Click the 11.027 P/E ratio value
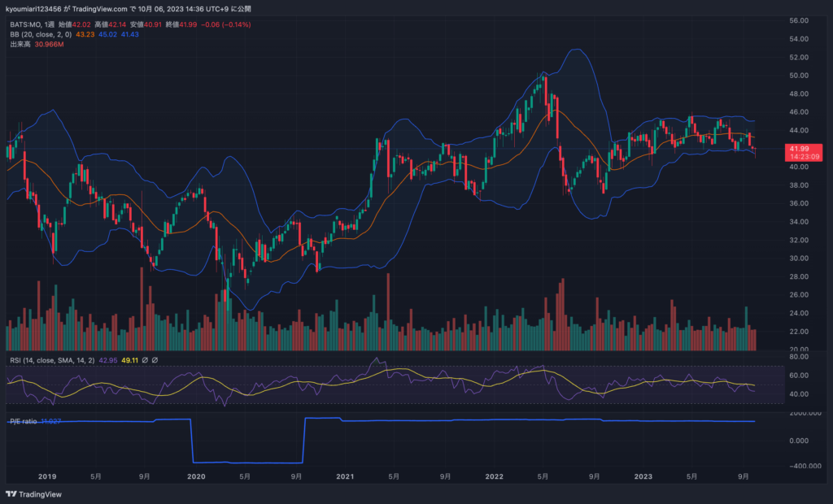833x504 pixels. point(51,421)
